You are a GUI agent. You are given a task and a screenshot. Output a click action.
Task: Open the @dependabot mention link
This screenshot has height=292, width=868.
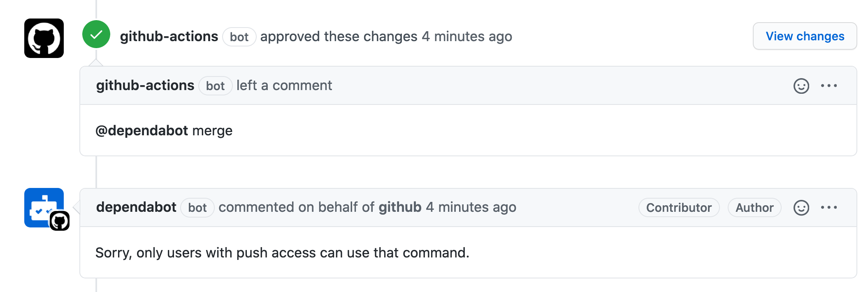click(142, 130)
